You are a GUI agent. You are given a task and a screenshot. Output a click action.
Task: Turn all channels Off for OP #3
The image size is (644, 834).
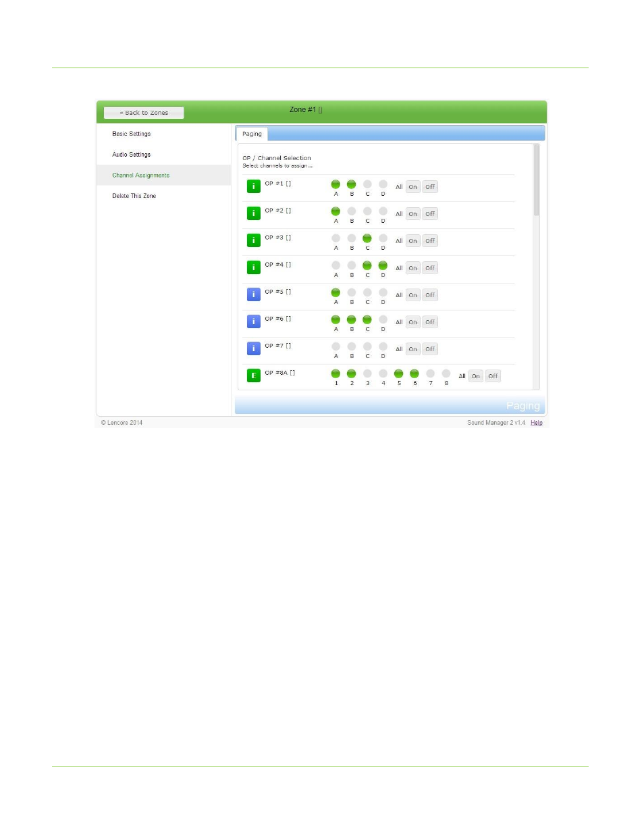(430, 241)
